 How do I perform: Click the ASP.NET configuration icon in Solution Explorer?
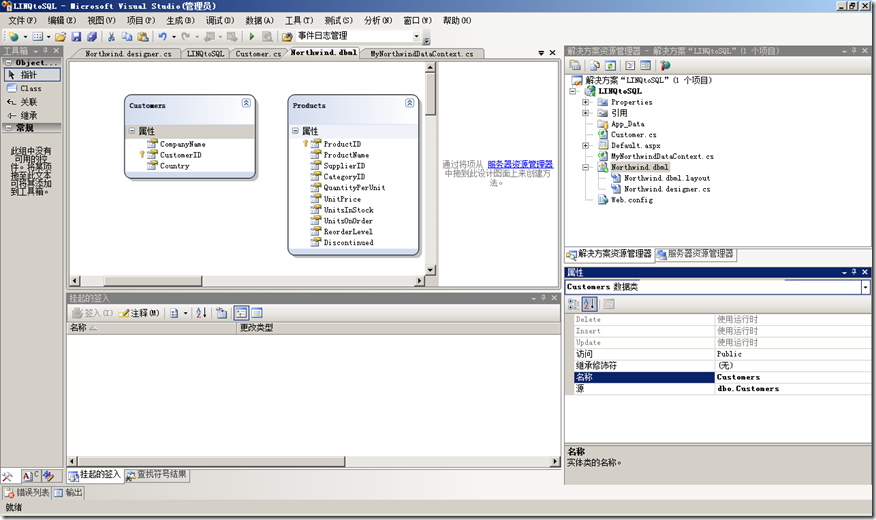coord(665,65)
